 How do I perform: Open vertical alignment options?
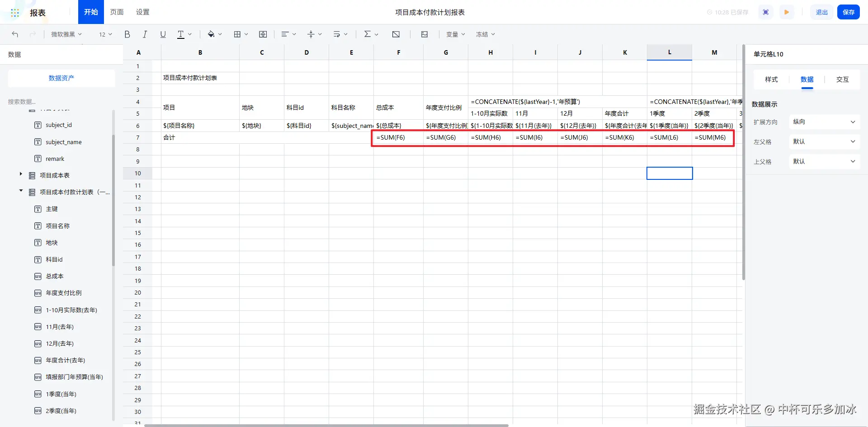[x=311, y=34]
